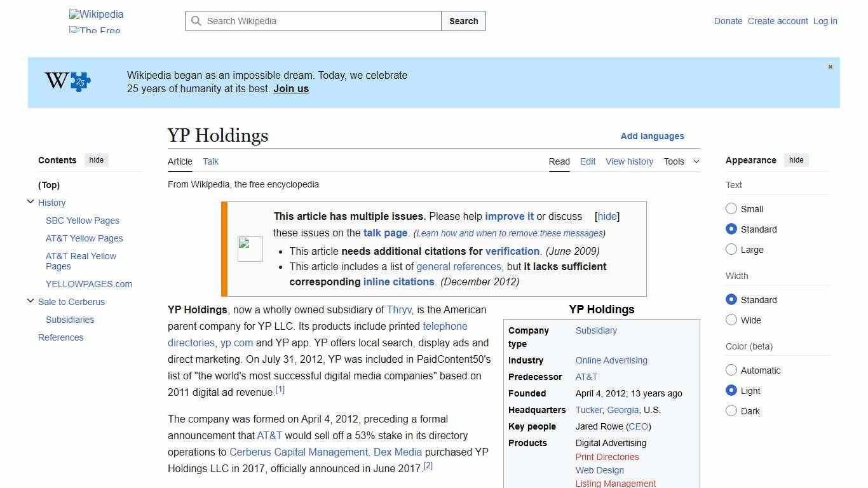Click the Join us link in banner

pos(290,88)
